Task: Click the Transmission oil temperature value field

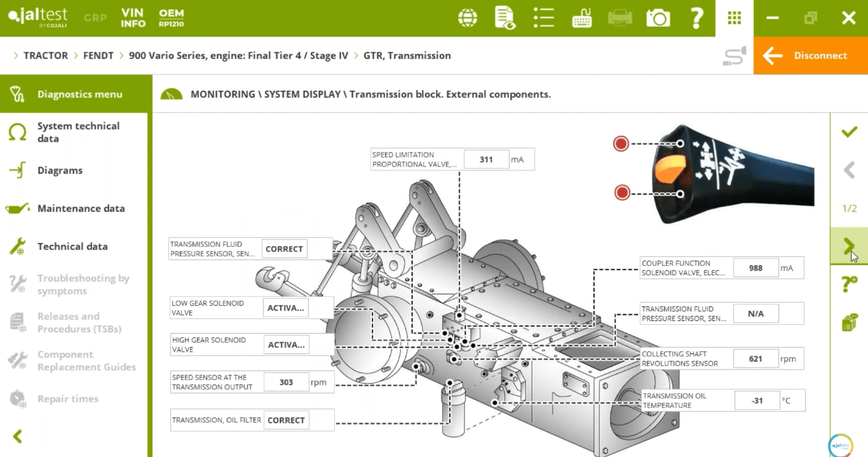Action: 757,400
